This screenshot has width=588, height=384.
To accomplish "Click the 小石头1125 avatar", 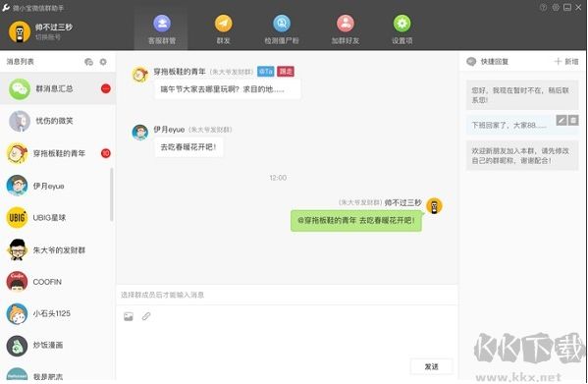I will tap(17, 313).
